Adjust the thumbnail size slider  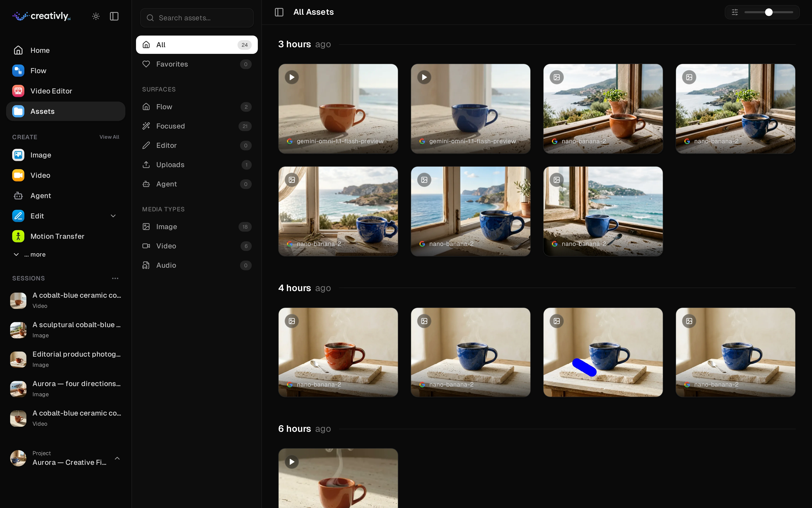point(769,12)
